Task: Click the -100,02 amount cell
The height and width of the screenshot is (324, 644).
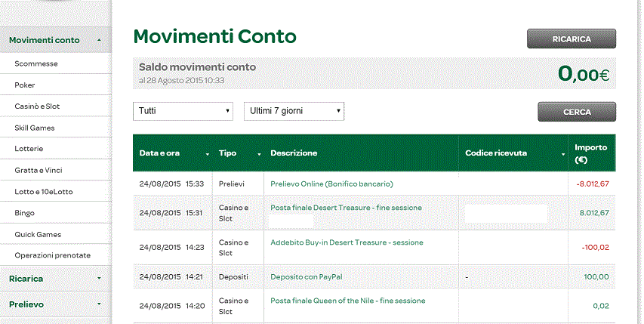Action: click(x=595, y=248)
